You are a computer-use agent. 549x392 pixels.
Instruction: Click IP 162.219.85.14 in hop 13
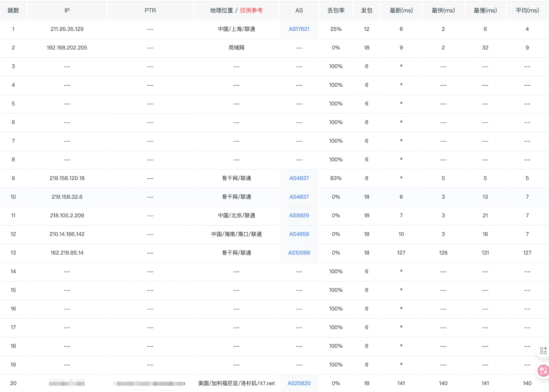(x=67, y=253)
